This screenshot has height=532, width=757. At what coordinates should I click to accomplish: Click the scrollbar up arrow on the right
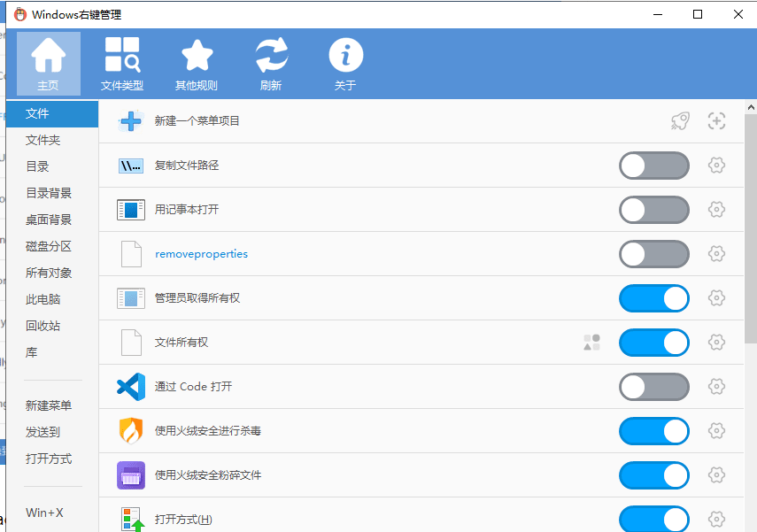tap(750, 107)
